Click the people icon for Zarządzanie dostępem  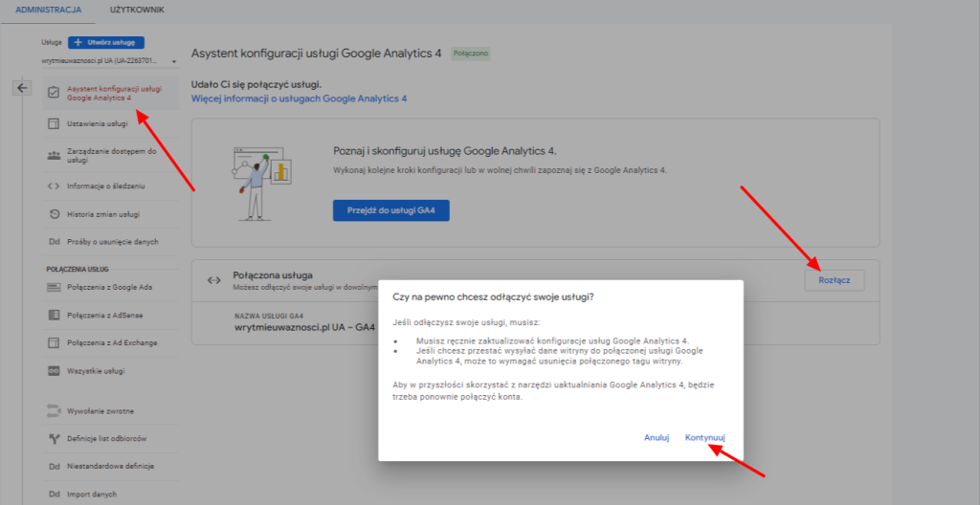[x=54, y=156]
